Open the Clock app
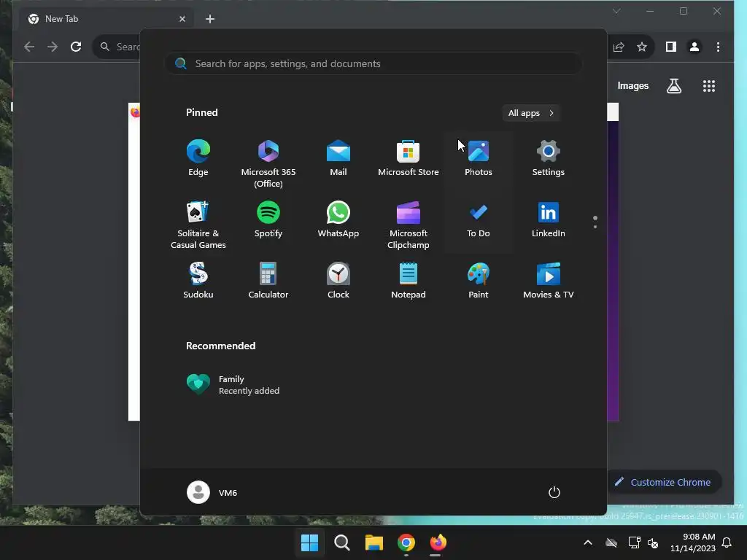The image size is (747, 560). [338, 281]
